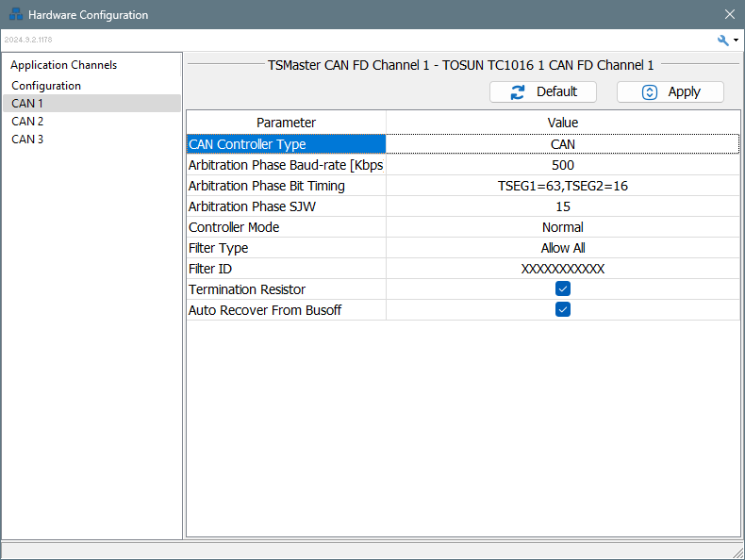Select CAN 2 in channel list
The height and width of the screenshot is (560, 745).
91,121
